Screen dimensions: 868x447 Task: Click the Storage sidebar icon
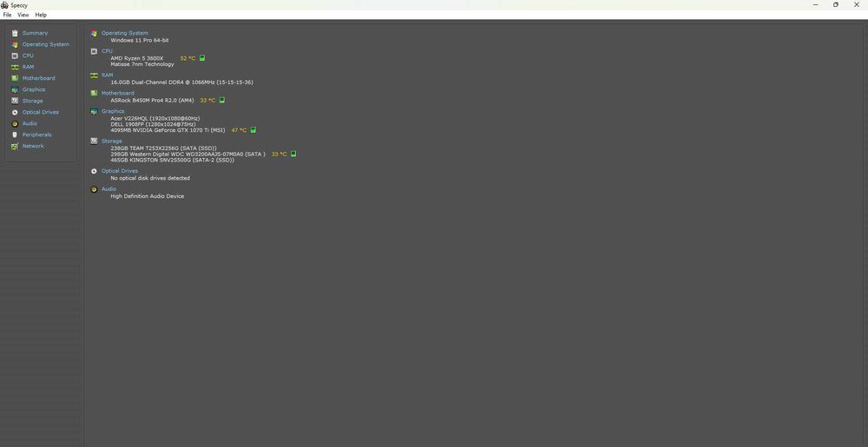pyautogui.click(x=15, y=101)
